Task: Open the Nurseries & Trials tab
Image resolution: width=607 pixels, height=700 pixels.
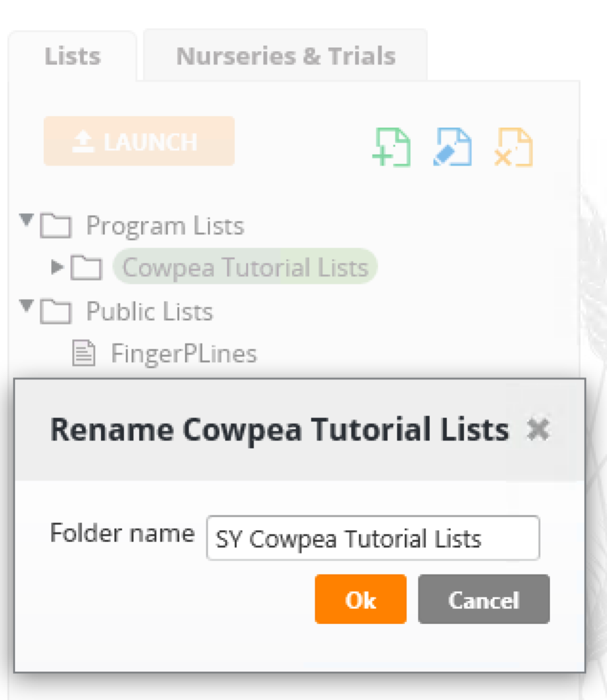Action: (x=285, y=55)
